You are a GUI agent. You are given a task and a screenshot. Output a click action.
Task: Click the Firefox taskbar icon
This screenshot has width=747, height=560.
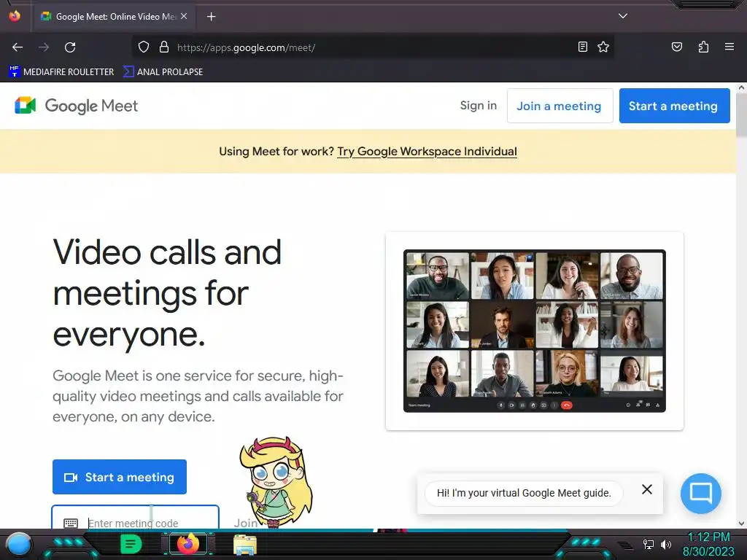pyautogui.click(x=187, y=544)
